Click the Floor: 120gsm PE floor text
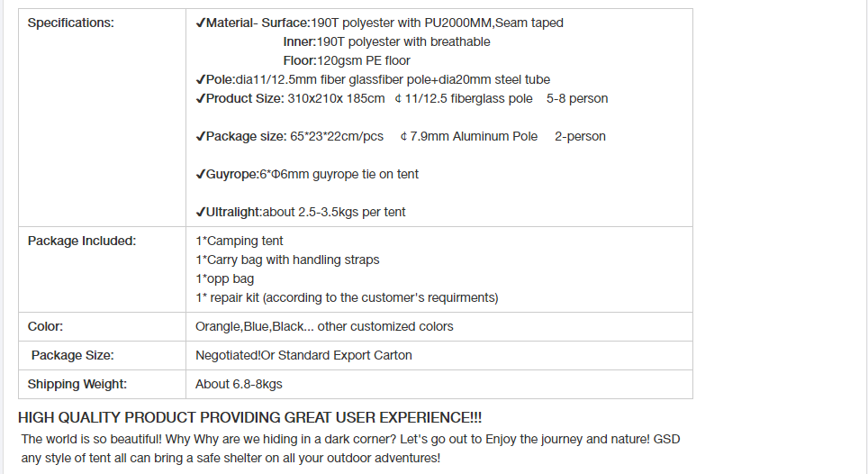 347,61
